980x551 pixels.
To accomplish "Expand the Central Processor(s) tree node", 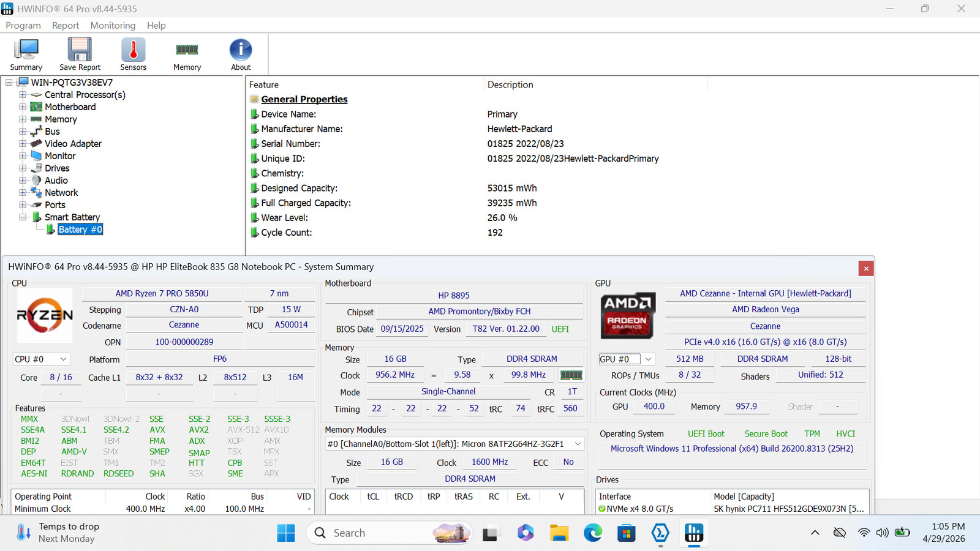I will (x=23, y=95).
